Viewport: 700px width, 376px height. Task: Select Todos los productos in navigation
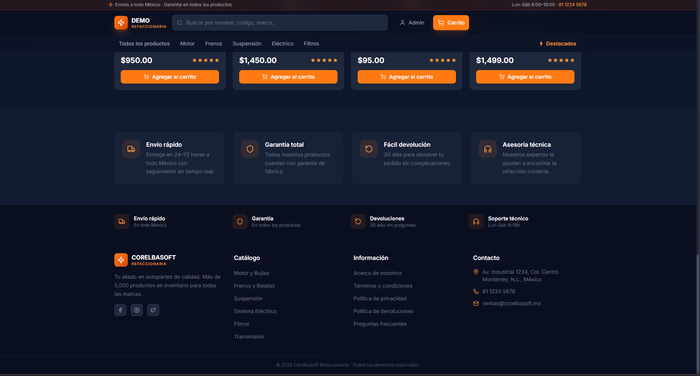click(144, 44)
